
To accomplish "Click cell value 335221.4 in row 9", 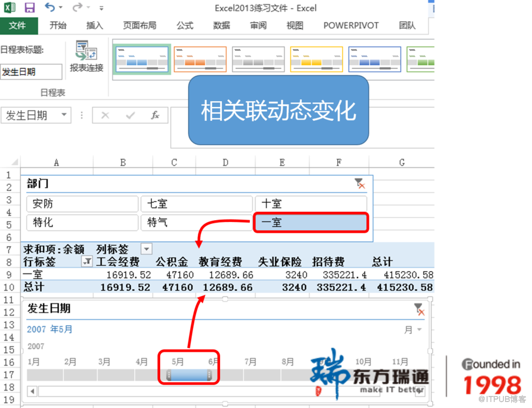I will 344,274.
